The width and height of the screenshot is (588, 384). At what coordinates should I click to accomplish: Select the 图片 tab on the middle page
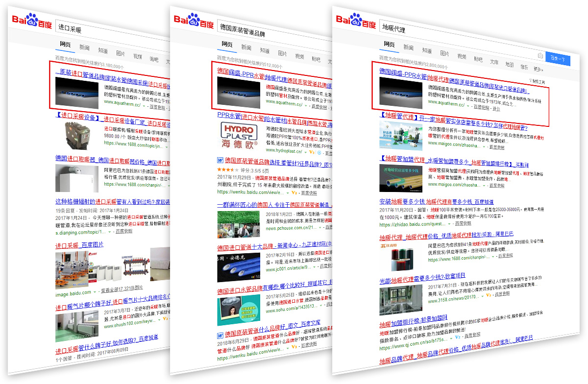[x=283, y=53]
